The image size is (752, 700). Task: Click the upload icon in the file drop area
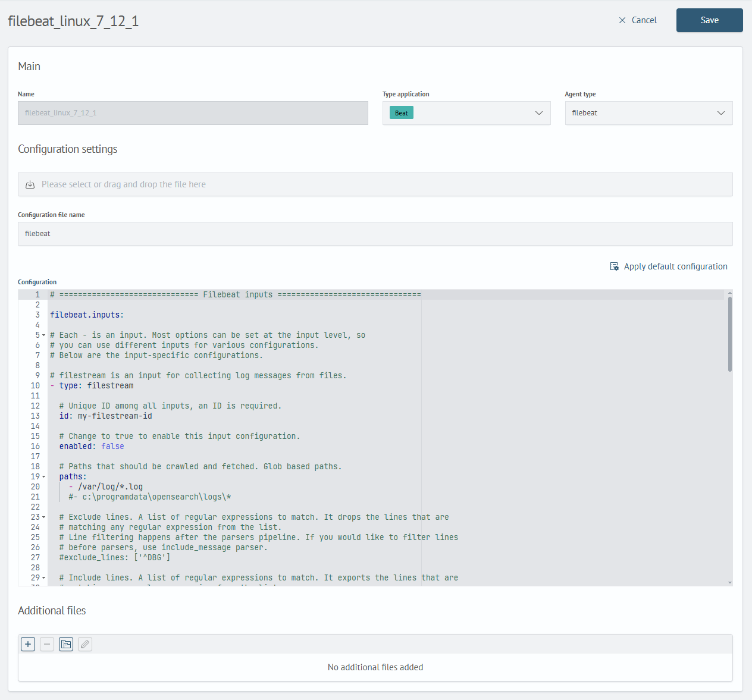(30, 184)
